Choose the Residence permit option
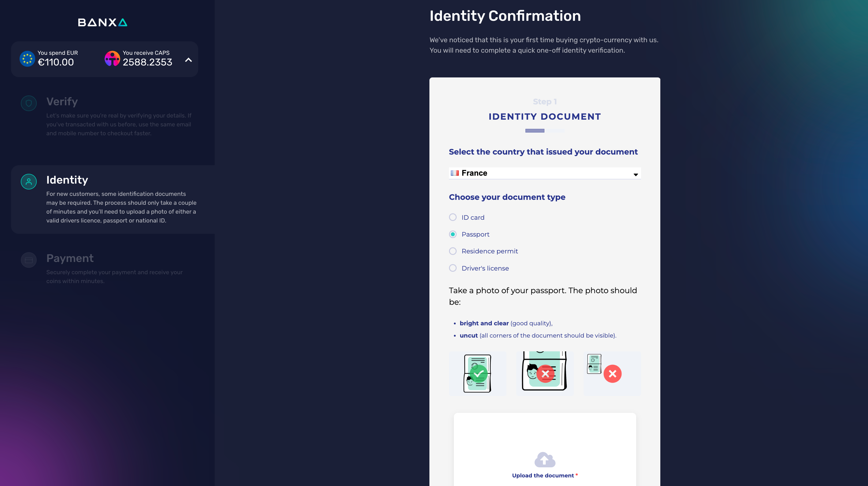 (x=453, y=251)
